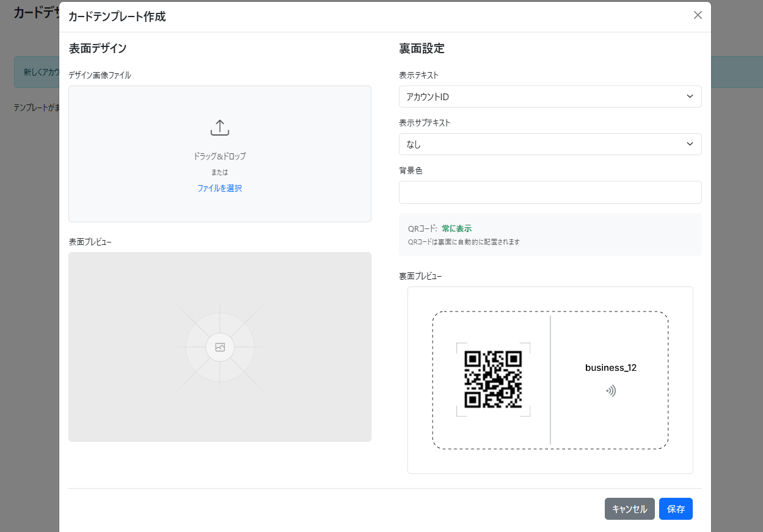The image size is (763, 532).
Task: Click the NFC contactless icon below business_12
Action: [x=611, y=391]
